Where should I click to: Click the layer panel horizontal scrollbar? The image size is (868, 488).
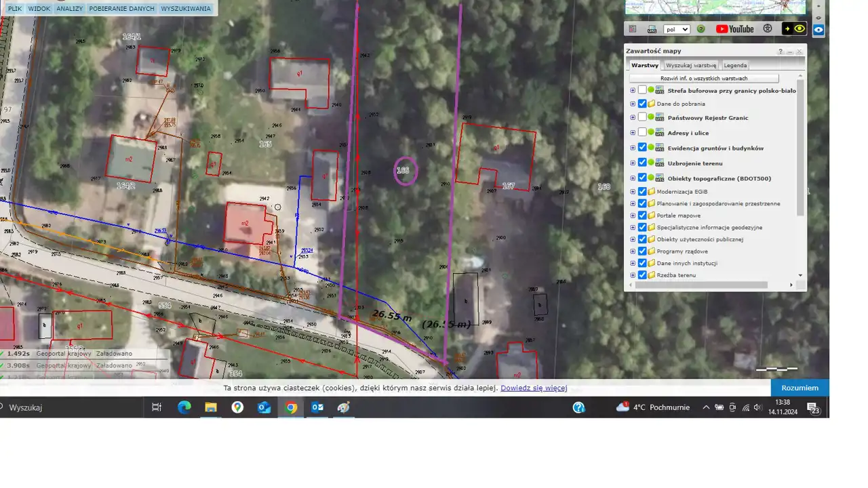click(x=712, y=285)
